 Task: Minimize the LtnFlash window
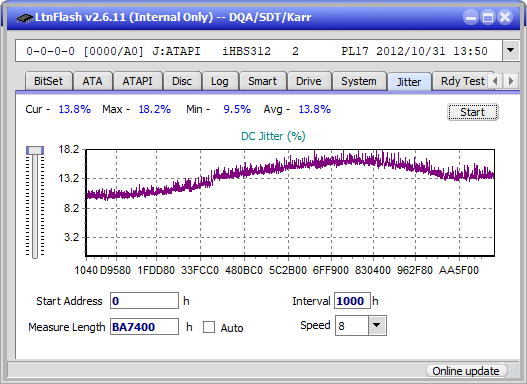point(471,17)
